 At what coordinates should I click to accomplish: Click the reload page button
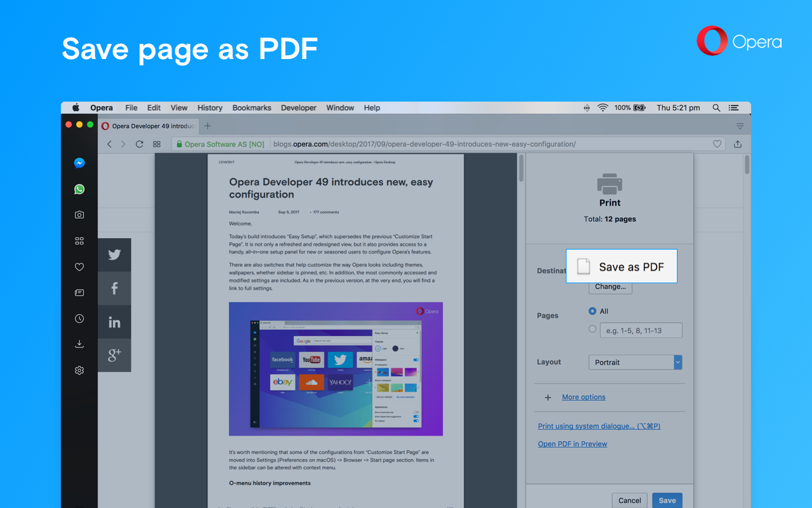(140, 144)
